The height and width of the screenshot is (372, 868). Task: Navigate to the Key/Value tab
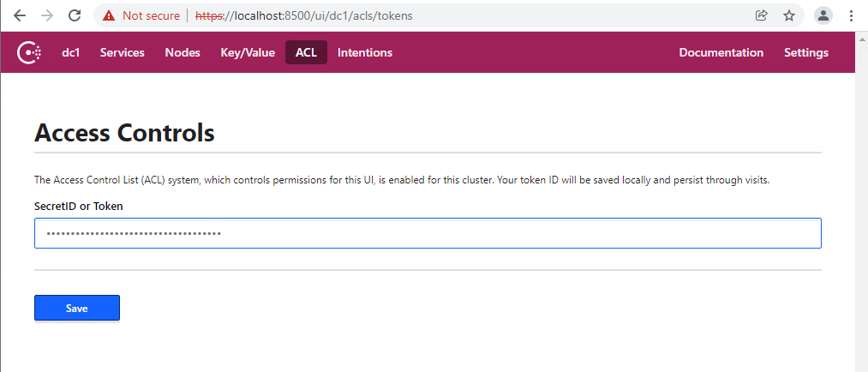click(x=248, y=53)
